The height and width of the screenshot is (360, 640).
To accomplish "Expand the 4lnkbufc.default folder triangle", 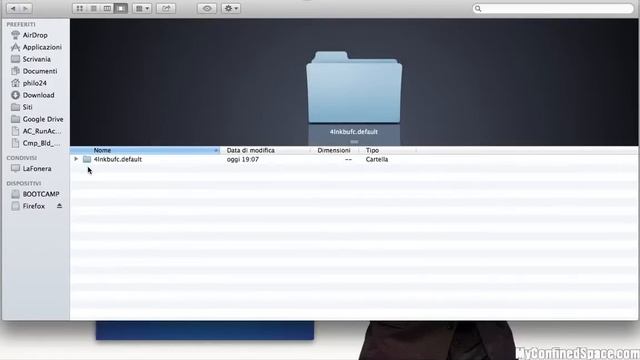I will pos(76,159).
